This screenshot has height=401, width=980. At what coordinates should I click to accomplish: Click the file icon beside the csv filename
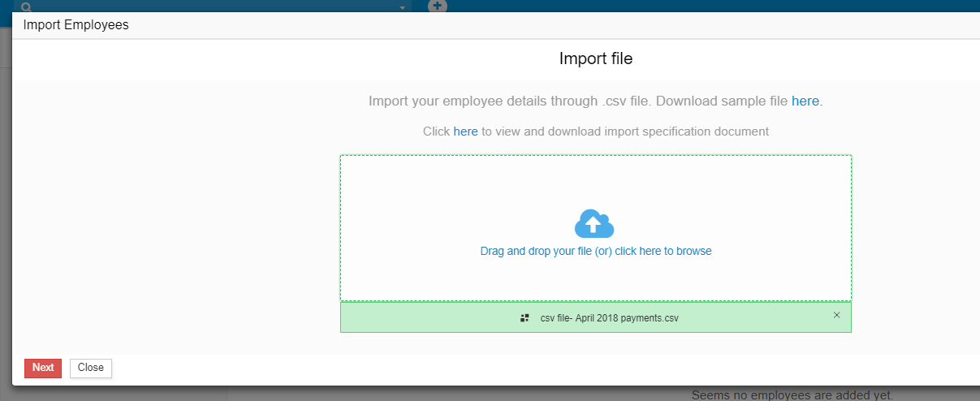click(525, 318)
